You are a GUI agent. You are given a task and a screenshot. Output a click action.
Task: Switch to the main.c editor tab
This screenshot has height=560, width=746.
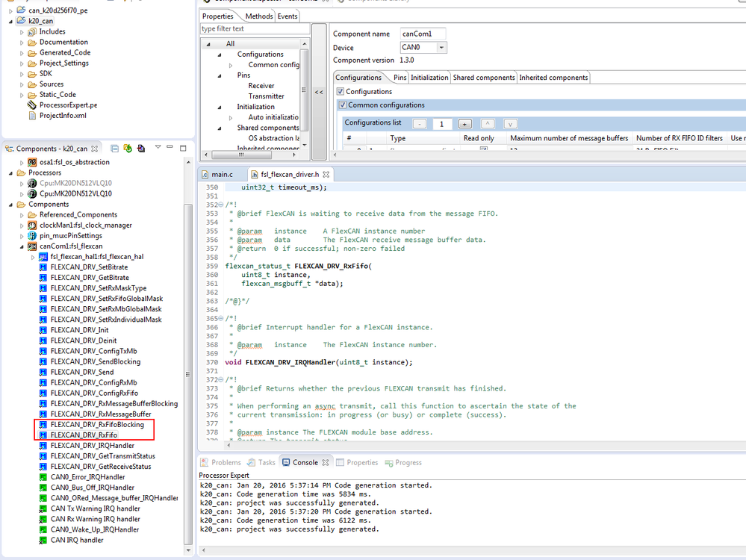[223, 175]
